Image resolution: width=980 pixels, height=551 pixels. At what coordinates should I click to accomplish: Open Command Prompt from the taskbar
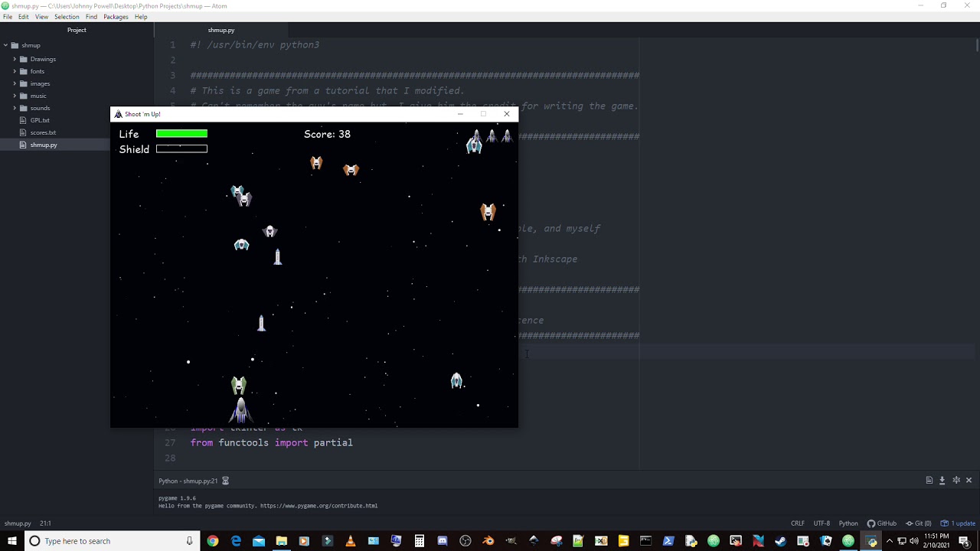(645, 541)
